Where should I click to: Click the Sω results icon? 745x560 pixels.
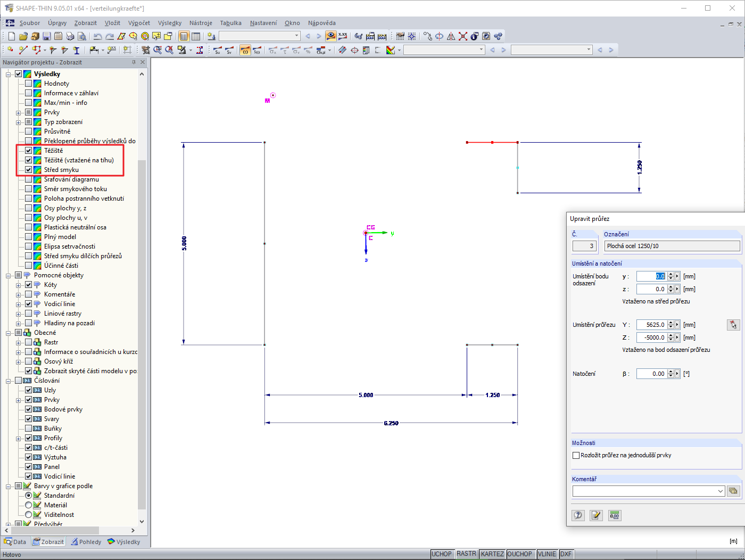(x=257, y=50)
